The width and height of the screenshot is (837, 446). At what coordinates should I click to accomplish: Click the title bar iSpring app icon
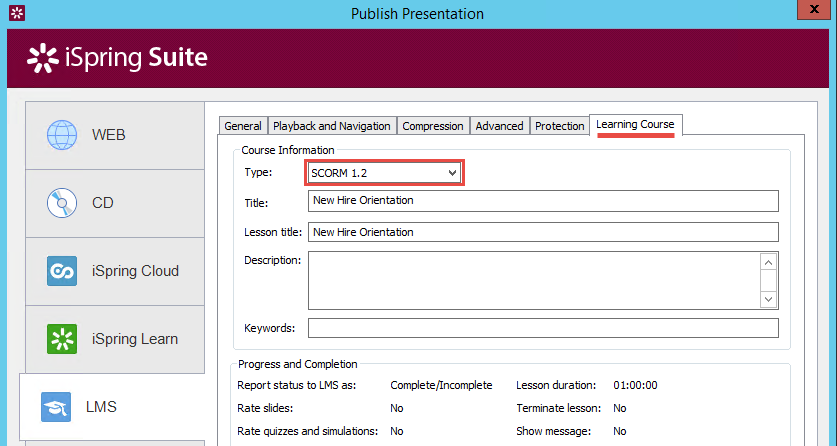18,12
